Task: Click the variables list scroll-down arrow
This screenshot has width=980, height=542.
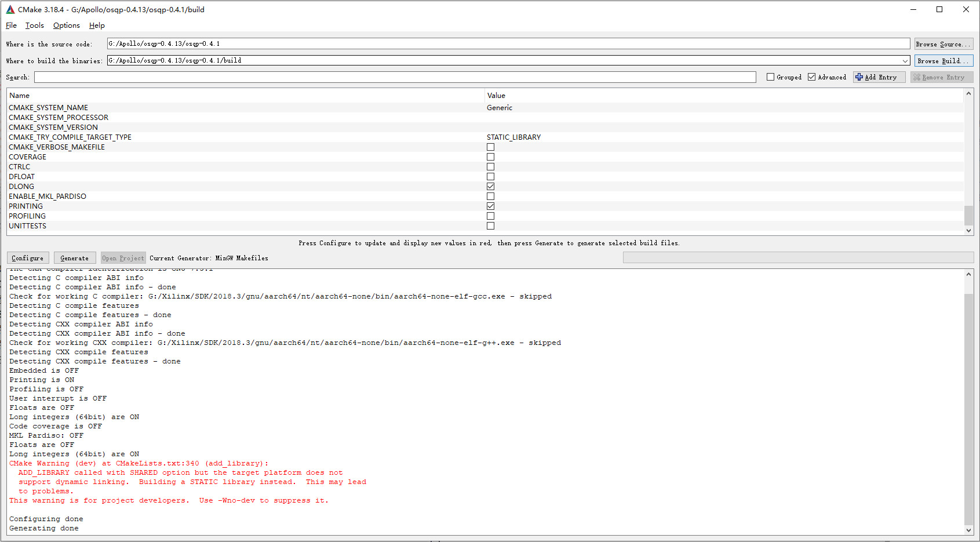Action: pyautogui.click(x=968, y=231)
